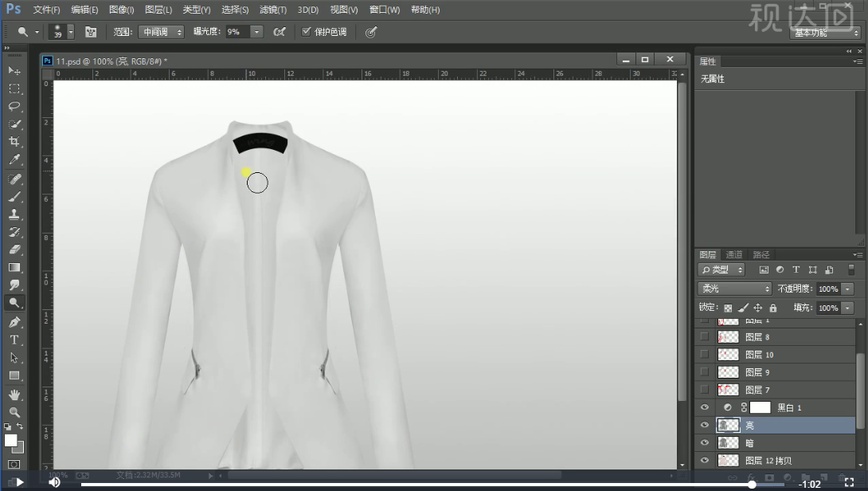The height and width of the screenshot is (491, 868).
Task: Filter layers by type layers icon
Action: [796, 270]
